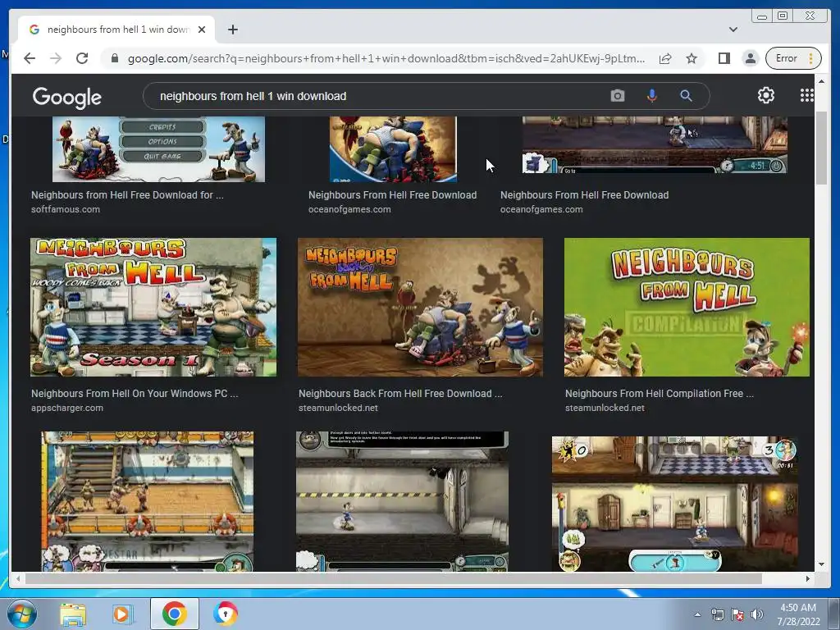Open Neighbours From Hell Compilation Free link
Screen dimensions: 840x630
[660, 393]
